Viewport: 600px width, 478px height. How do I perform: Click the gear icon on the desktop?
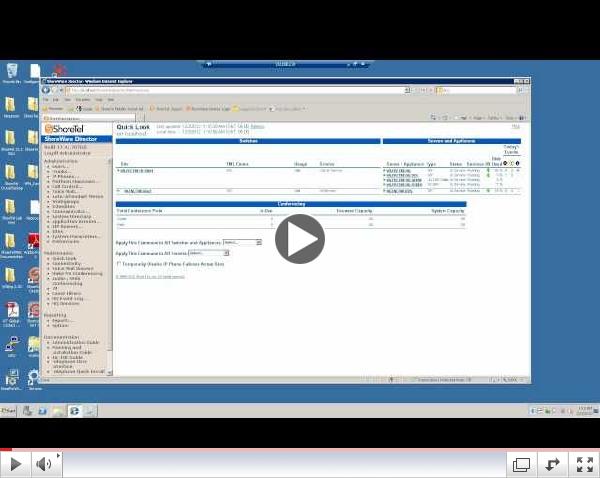coord(34,379)
